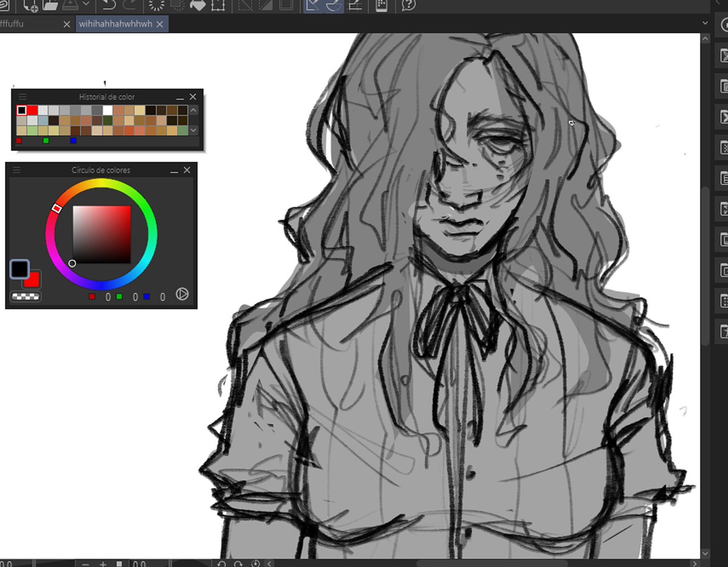Screen dimensions: 728x567
Task: Minimize the Círculo de colores panel
Action: pos(174,171)
